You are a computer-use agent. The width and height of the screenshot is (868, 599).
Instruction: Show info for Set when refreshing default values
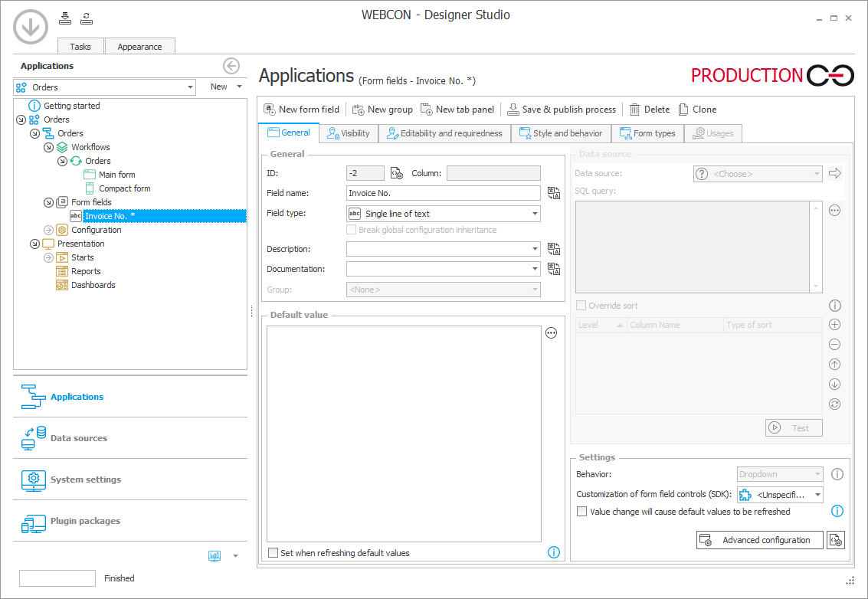coord(554,552)
